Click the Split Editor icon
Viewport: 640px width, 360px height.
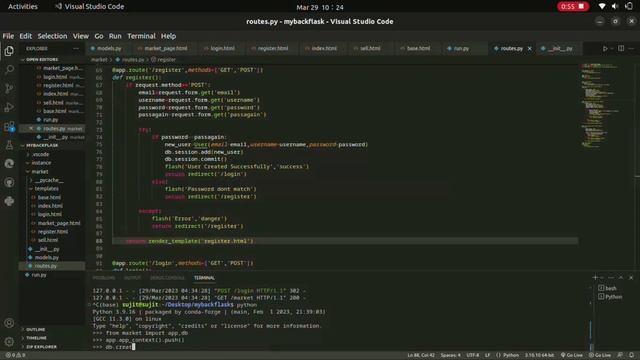point(621,48)
